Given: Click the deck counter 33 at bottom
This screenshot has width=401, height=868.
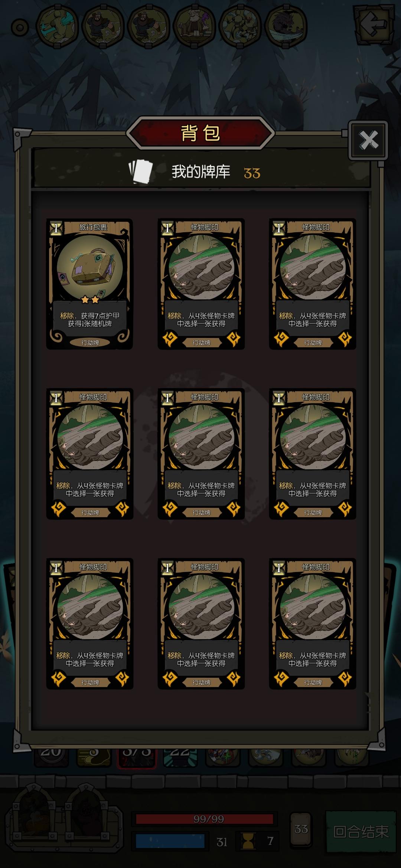Looking at the screenshot, I should [x=301, y=829].
